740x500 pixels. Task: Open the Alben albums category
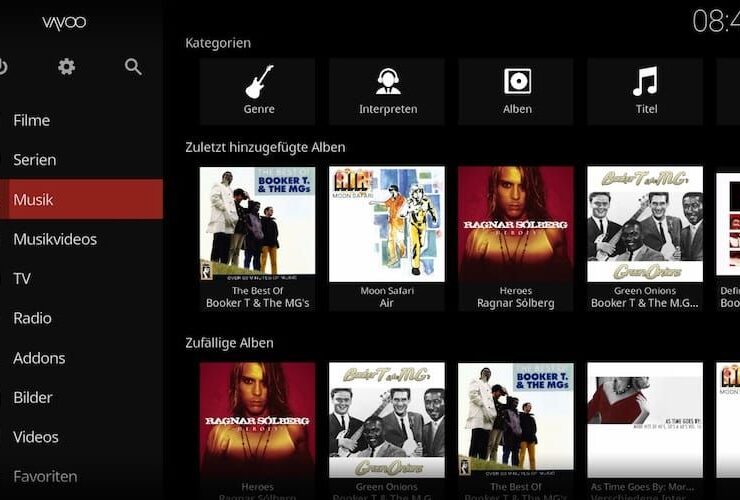[x=516, y=90]
